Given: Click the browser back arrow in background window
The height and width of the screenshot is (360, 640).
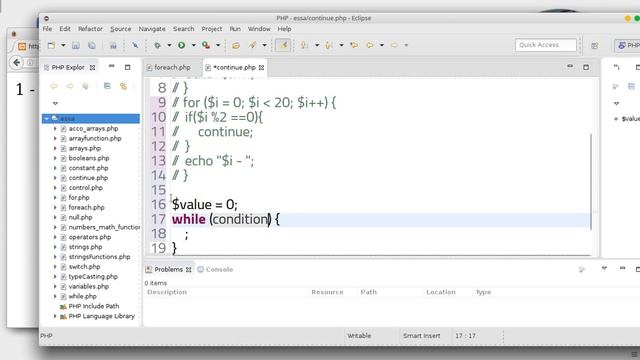Looking at the screenshot, I should [16, 62].
